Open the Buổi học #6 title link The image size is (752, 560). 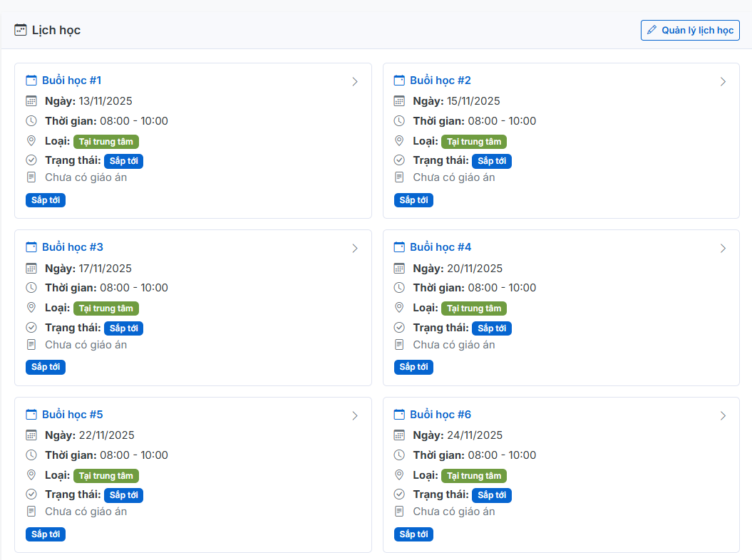(x=441, y=415)
